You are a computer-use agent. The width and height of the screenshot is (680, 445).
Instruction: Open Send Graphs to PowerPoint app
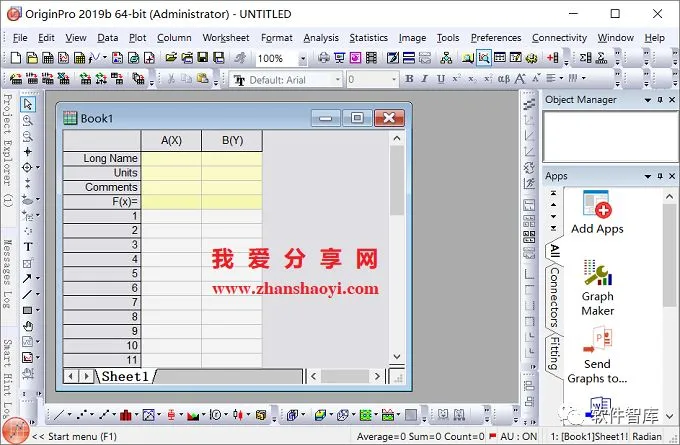(597, 356)
